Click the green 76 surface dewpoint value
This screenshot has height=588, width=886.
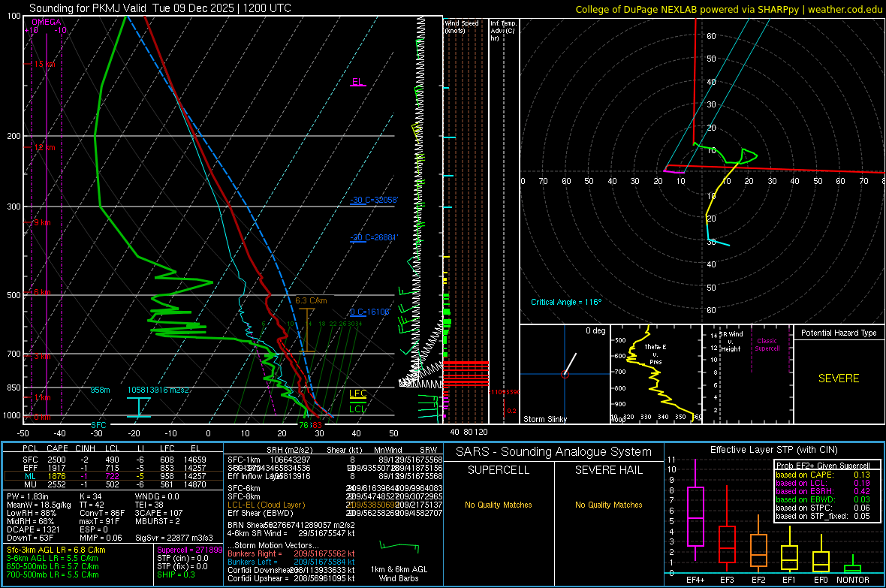click(304, 425)
